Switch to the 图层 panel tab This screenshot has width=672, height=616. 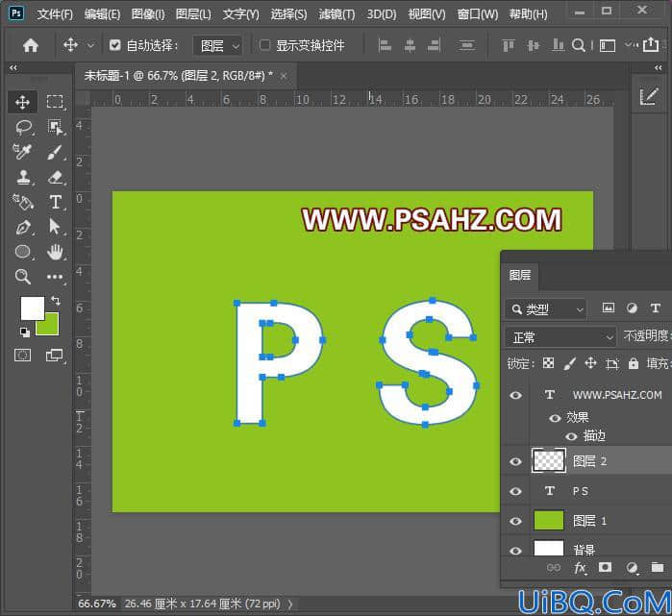(x=520, y=275)
